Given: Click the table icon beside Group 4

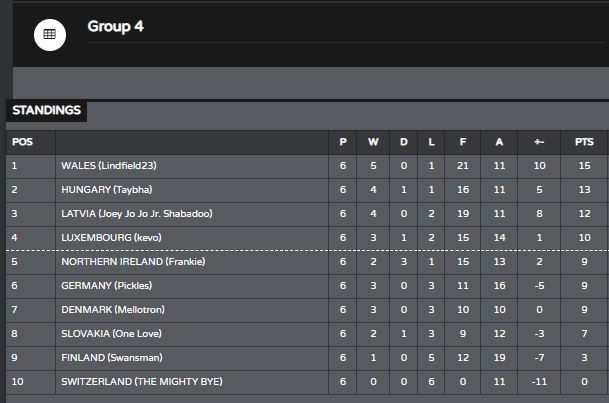Looking at the screenshot, I should pyautogui.click(x=50, y=35).
